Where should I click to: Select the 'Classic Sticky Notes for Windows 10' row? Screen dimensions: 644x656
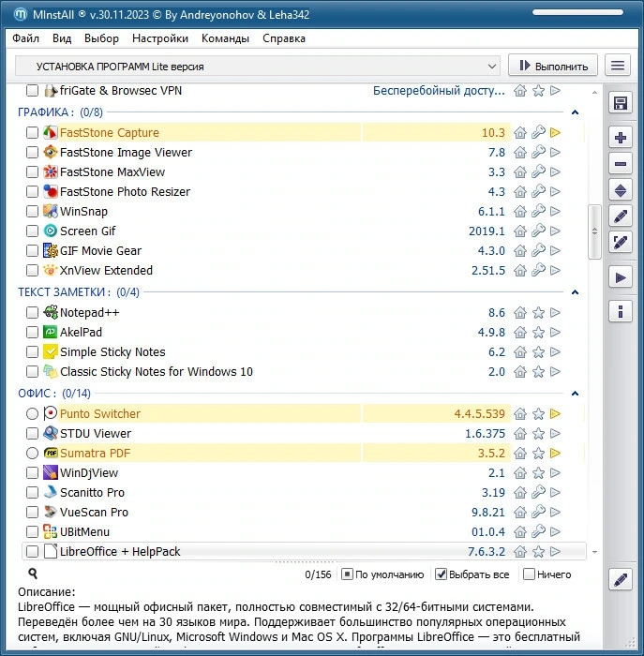(x=304, y=371)
